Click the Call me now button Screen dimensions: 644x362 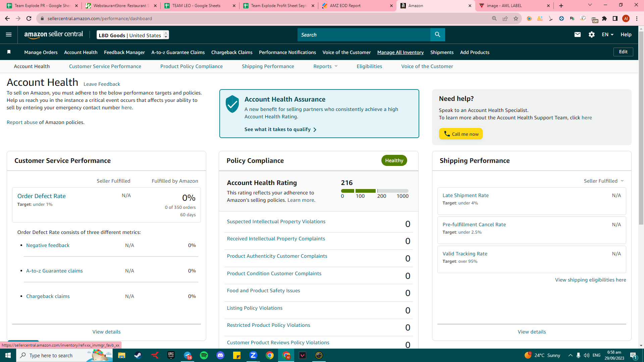coord(461,134)
